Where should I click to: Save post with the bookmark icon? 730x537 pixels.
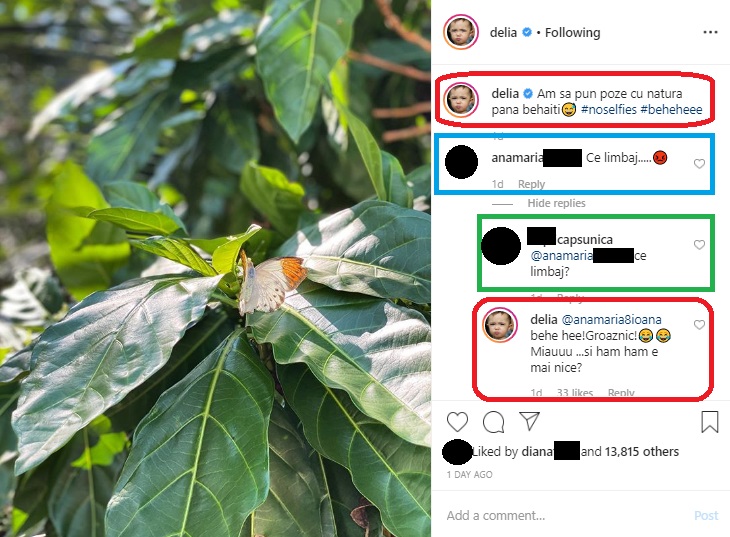710,421
